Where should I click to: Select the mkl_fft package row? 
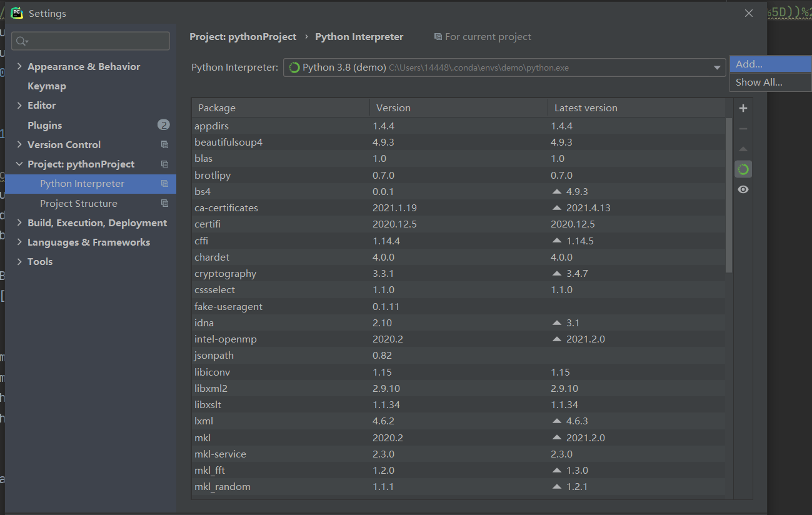[x=459, y=470]
